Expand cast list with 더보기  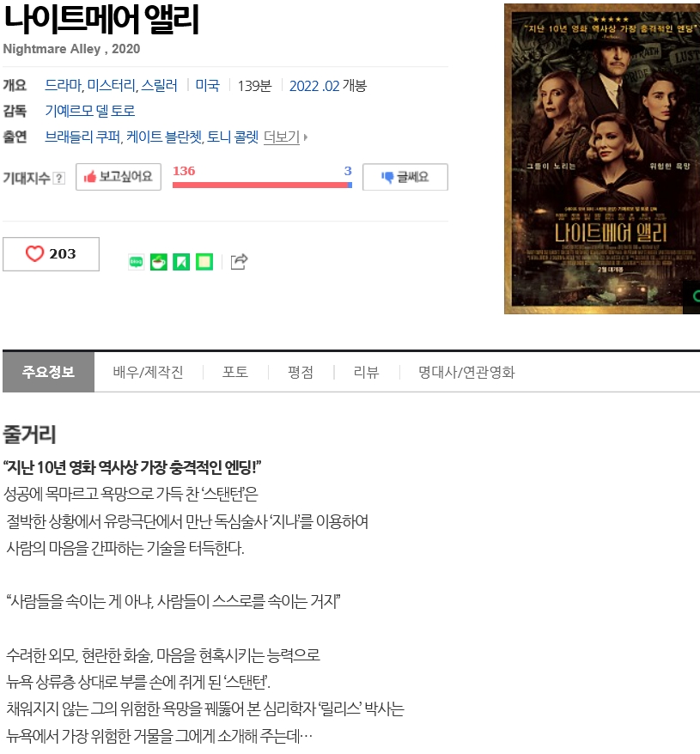(282, 137)
